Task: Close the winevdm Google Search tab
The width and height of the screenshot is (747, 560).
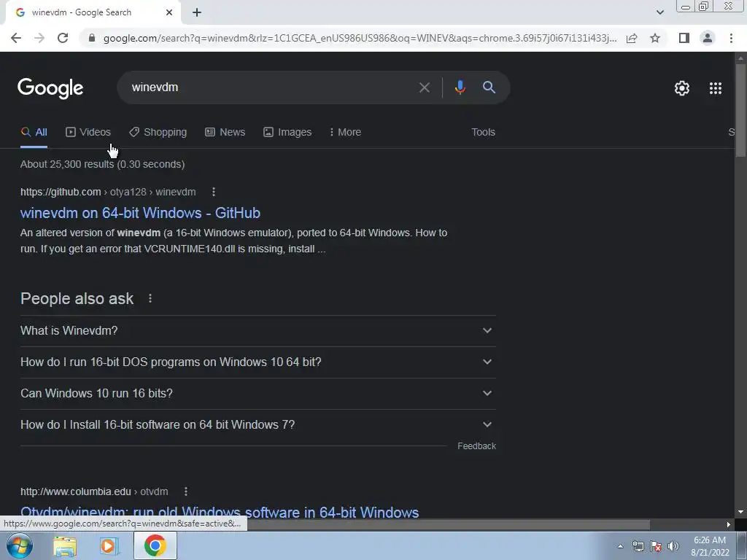Action: point(169,13)
